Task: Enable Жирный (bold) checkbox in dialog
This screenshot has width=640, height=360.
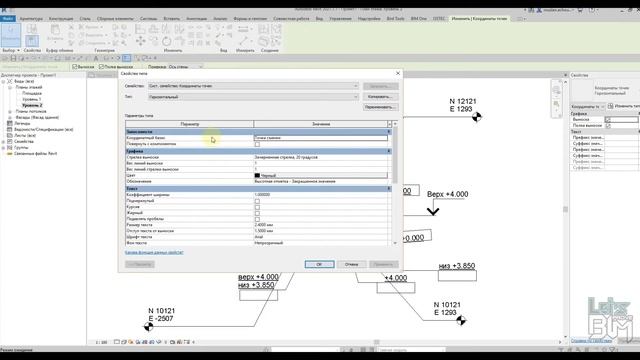Action: (x=257, y=213)
